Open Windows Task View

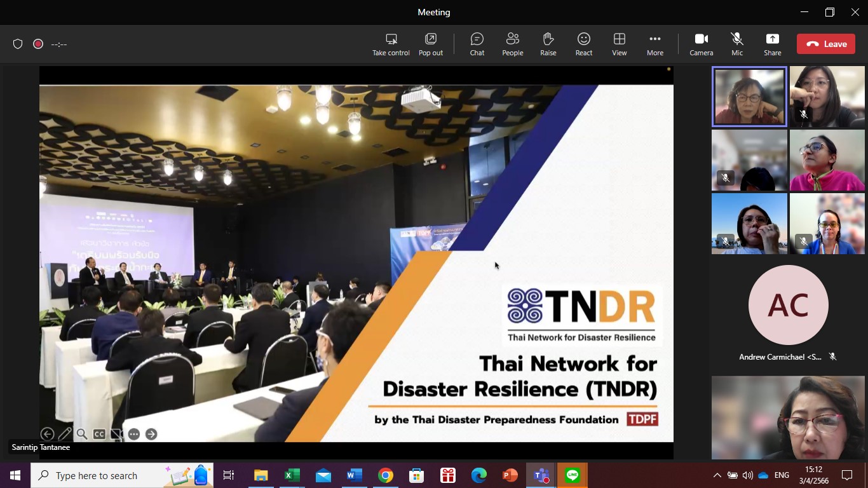229,475
